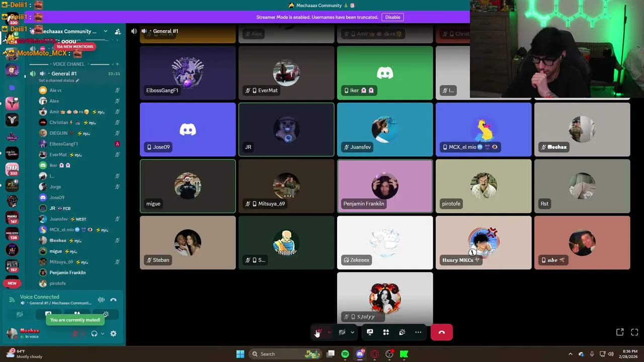The height and width of the screenshot is (362, 644).
Task: Open noise suppression waveform icon
Action: point(101,300)
